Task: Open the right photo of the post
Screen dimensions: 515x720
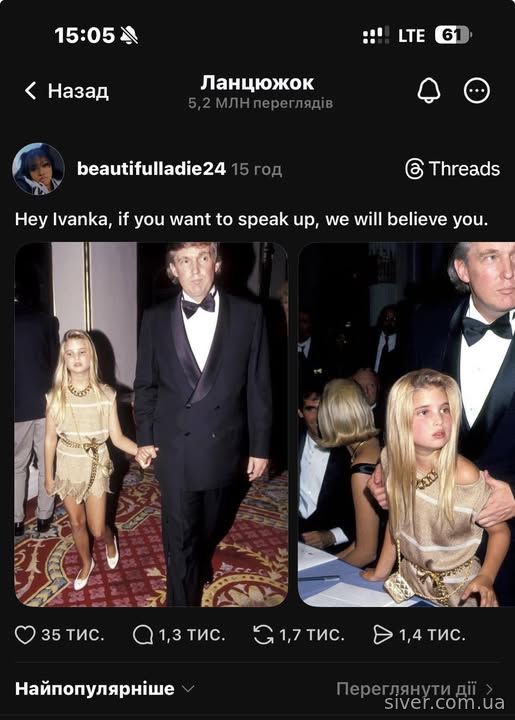Action: point(407,424)
